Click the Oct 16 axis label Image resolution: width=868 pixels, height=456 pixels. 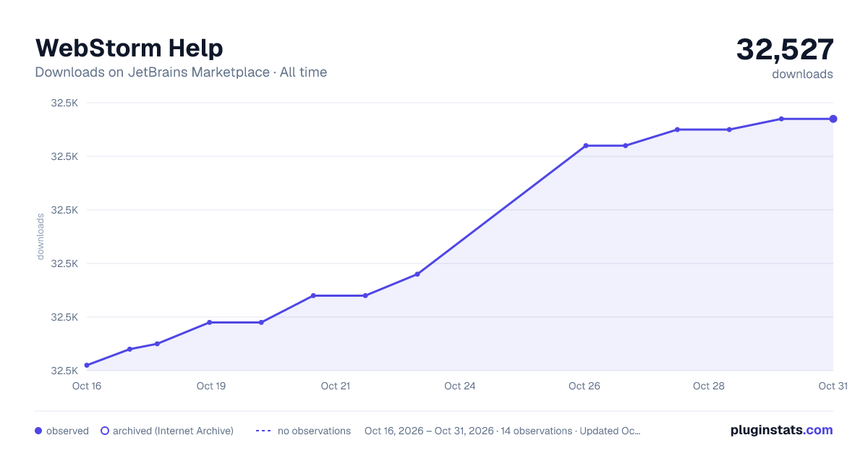pos(87,386)
